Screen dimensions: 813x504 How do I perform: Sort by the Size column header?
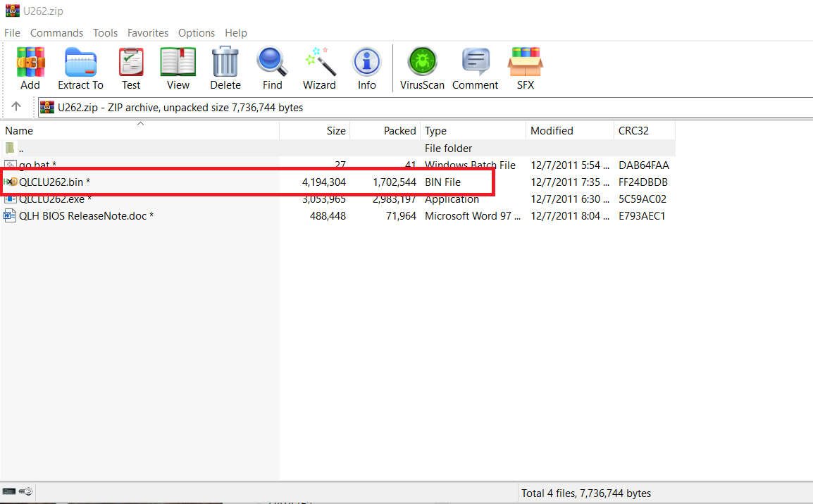pyautogui.click(x=315, y=130)
